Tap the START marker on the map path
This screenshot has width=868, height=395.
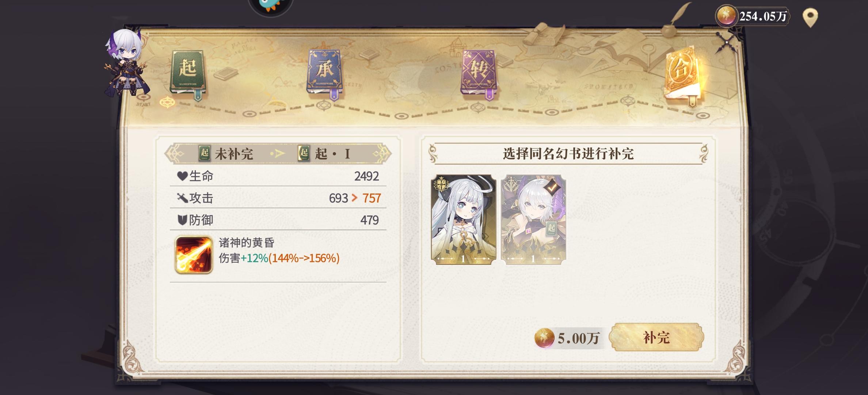143,105
